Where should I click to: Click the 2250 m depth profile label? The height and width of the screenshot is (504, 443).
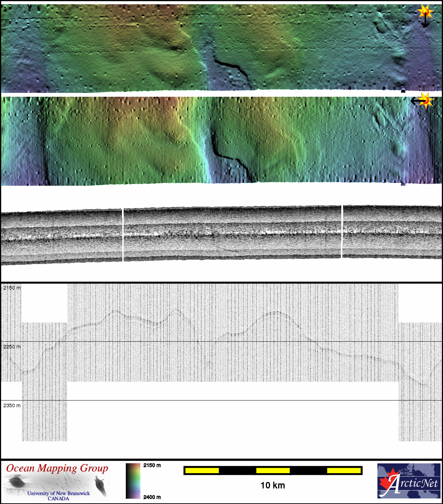pos(12,347)
